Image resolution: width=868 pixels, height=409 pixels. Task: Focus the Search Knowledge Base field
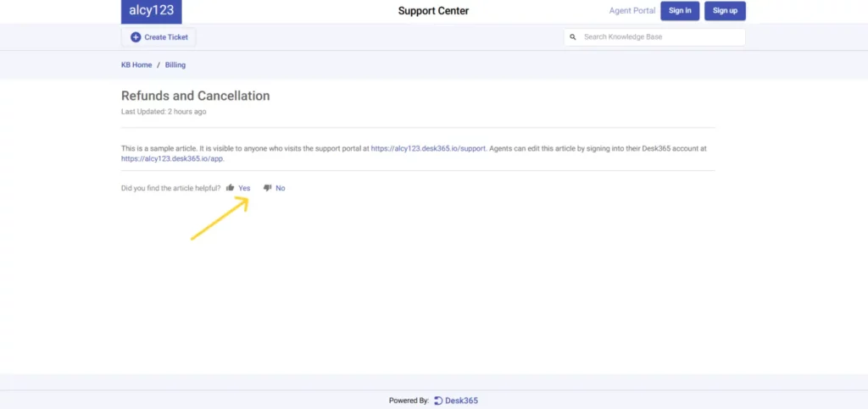pos(661,37)
